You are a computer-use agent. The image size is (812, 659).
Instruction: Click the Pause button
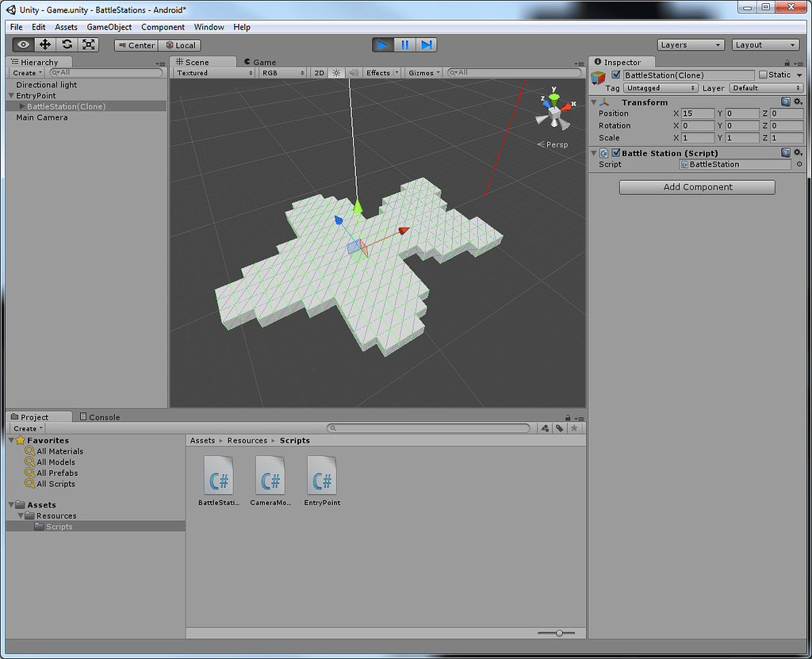404,45
